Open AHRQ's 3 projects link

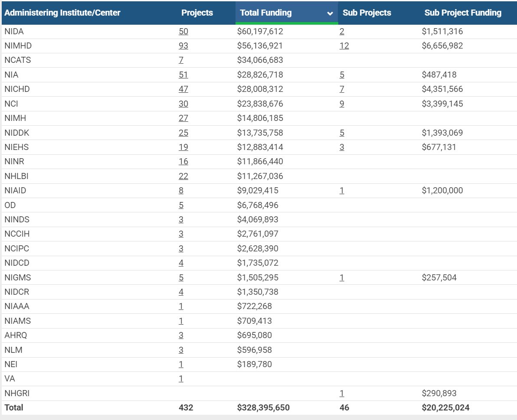[x=181, y=335]
